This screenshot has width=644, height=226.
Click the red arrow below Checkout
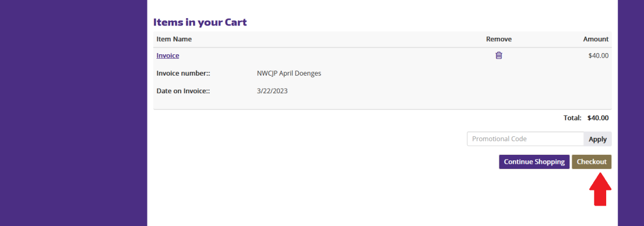pyautogui.click(x=600, y=189)
